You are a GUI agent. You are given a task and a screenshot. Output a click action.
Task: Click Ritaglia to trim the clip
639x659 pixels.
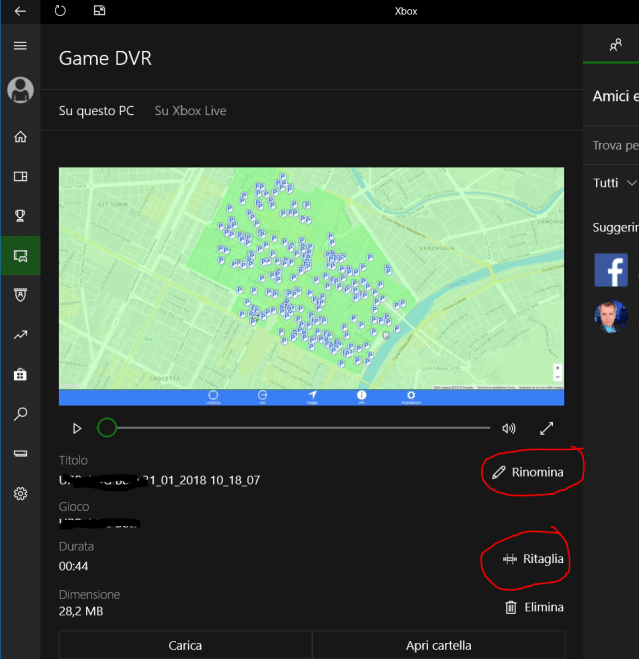point(533,560)
